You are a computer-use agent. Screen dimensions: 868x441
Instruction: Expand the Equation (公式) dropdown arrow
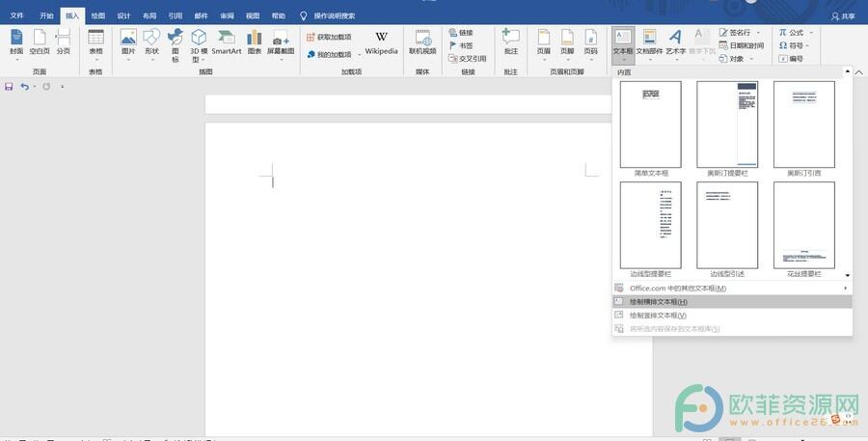pos(811,33)
